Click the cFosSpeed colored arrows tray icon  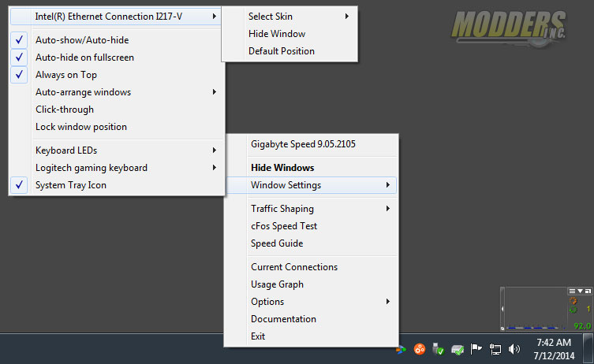(x=402, y=350)
